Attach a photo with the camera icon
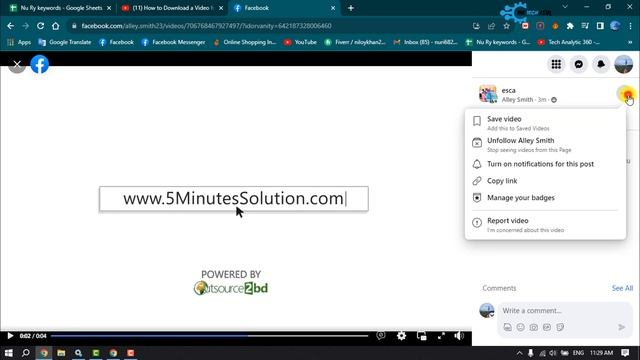Image resolution: width=640 pixels, height=360 pixels. click(x=533, y=327)
